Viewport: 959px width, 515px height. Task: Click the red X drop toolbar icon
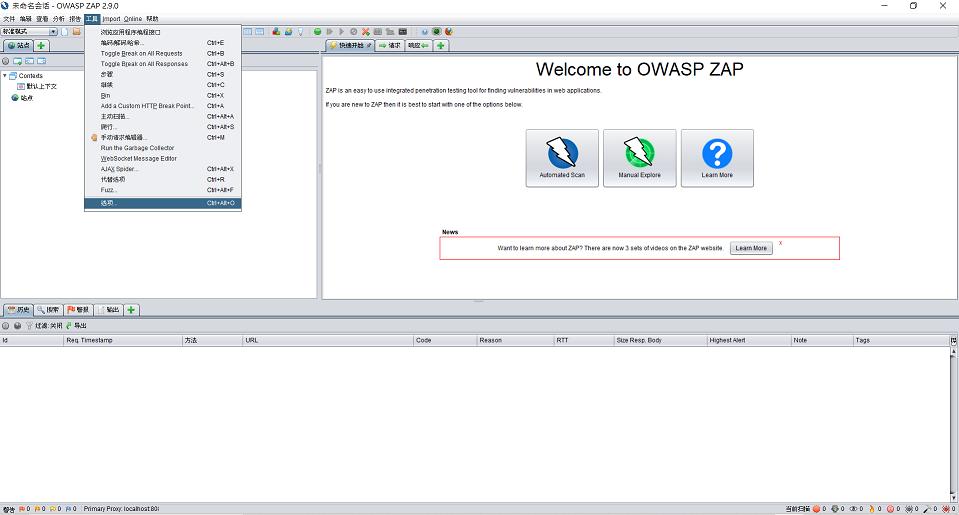pyautogui.click(x=366, y=31)
